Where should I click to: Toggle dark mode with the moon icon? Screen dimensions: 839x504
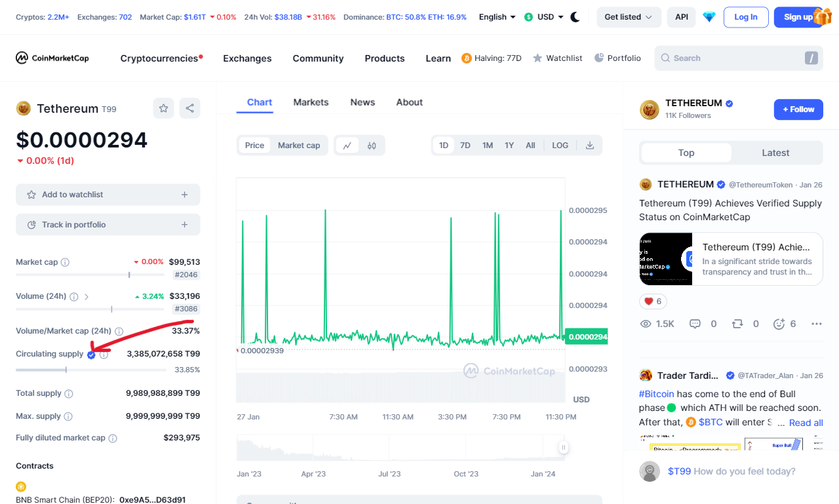(x=575, y=17)
